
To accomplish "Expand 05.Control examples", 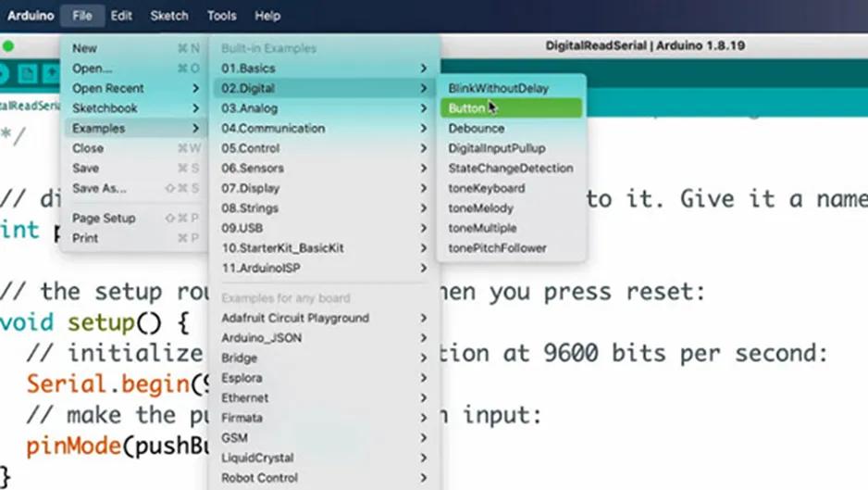I will click(x=325, y=148).
